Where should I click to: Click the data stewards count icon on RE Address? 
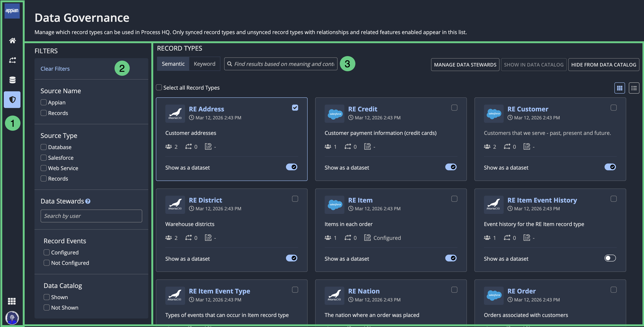[169, 147]
